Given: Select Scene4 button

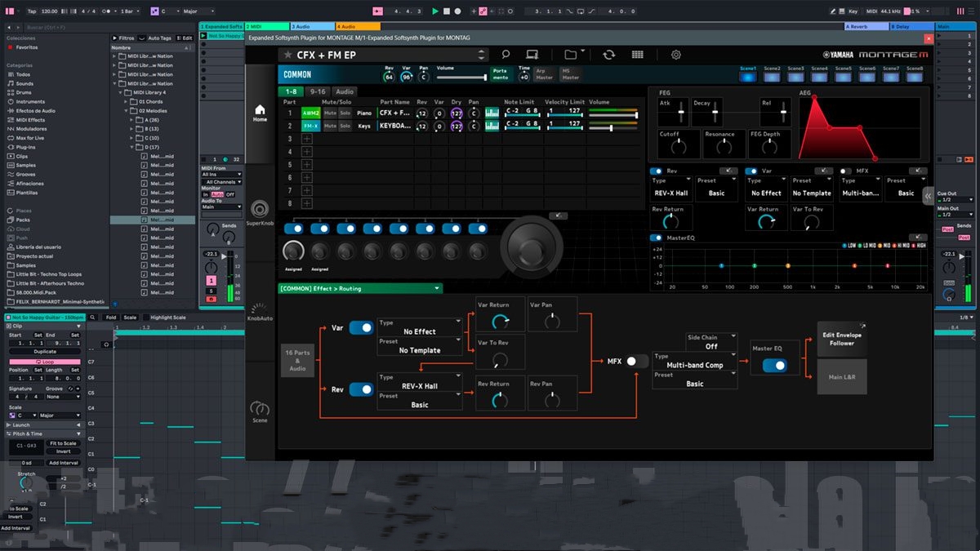Looking at the screenshot, I should pos(819,76).
